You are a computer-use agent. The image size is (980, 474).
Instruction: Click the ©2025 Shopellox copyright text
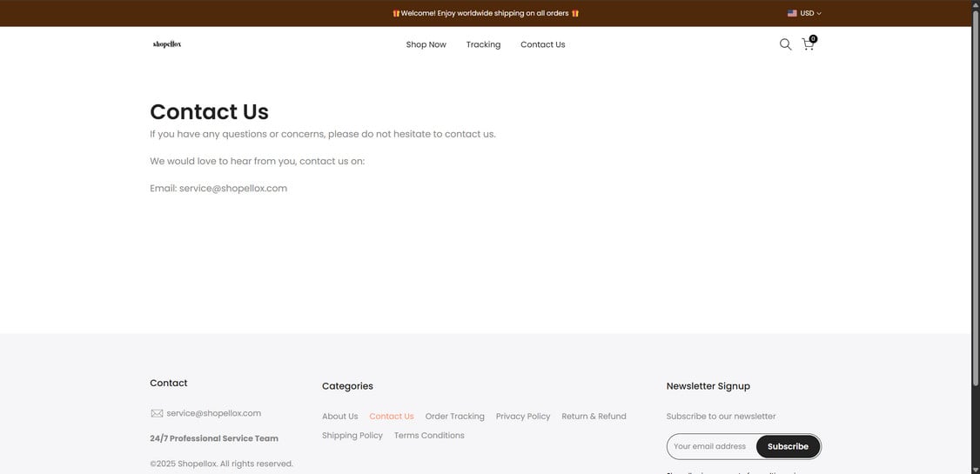221,464
